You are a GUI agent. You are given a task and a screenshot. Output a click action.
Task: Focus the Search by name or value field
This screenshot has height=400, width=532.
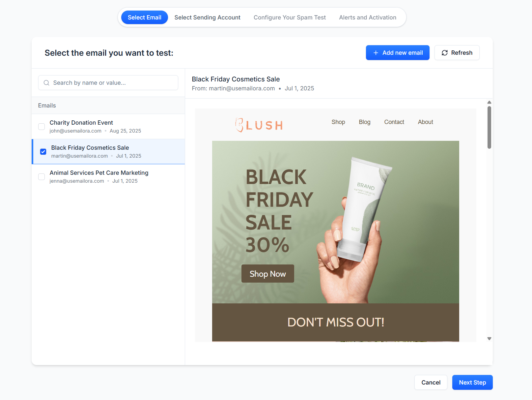pos(108,83)
